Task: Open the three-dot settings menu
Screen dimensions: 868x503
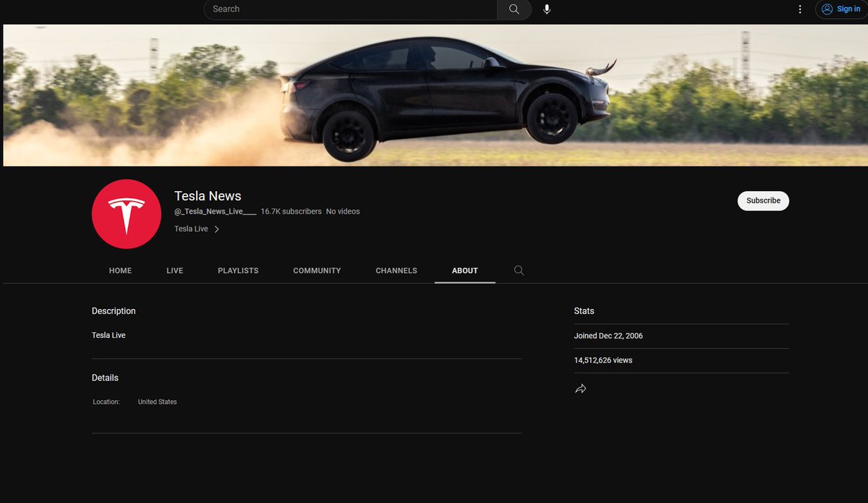Action: (800, 9)
